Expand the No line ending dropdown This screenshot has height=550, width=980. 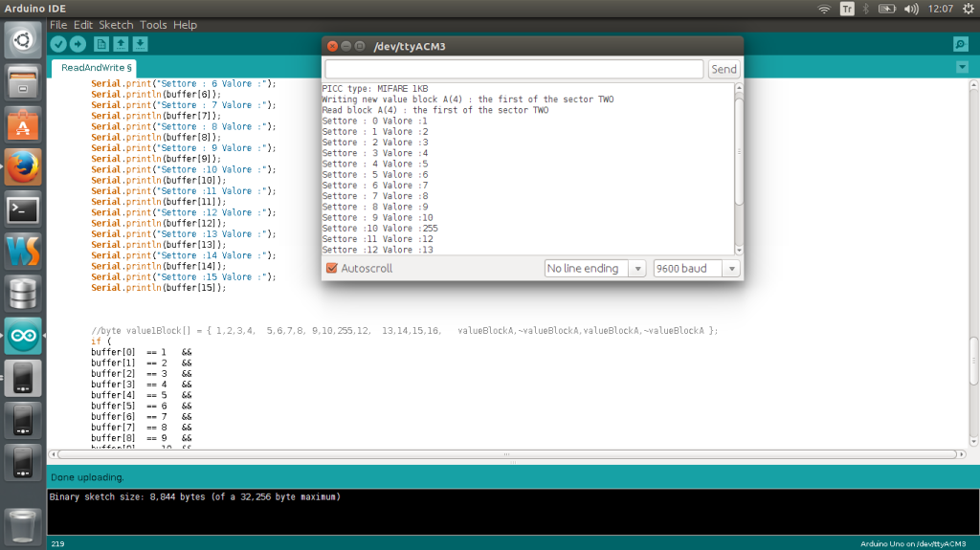point(595,269)
